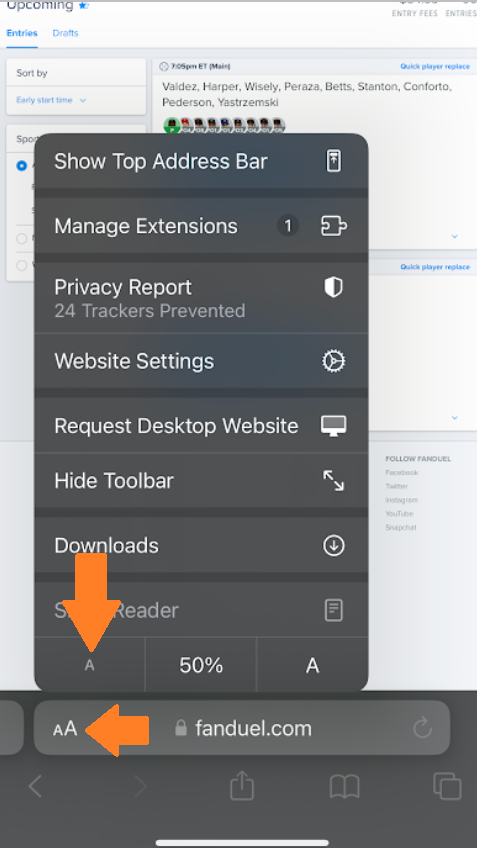Screen dimensions: 477x848
Task: Click the 24 Trackers Prevented text
Action: tap(150, 310)
